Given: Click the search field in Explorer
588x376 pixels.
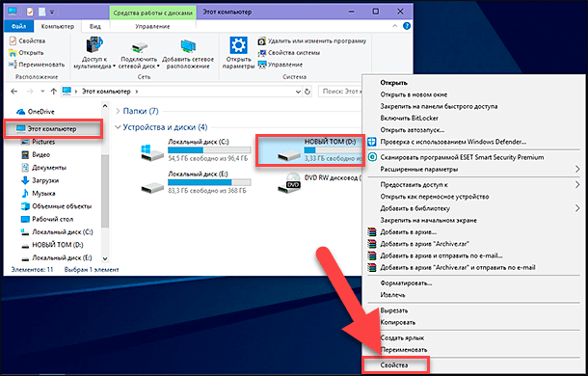Looking at the screenshot, I should point(340,92).
